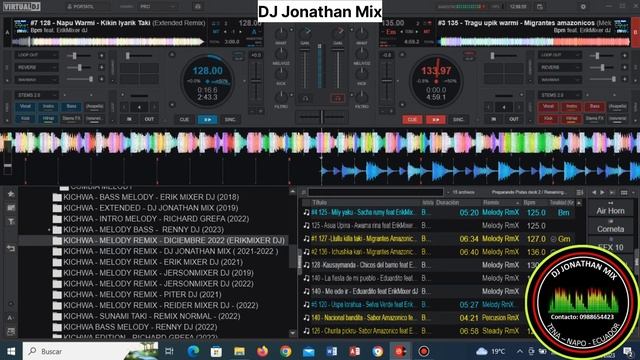The width and height of the screenshot is (640, 360).
Task: Open Microsoft Word from the taskbar
Action: point(331,351)
